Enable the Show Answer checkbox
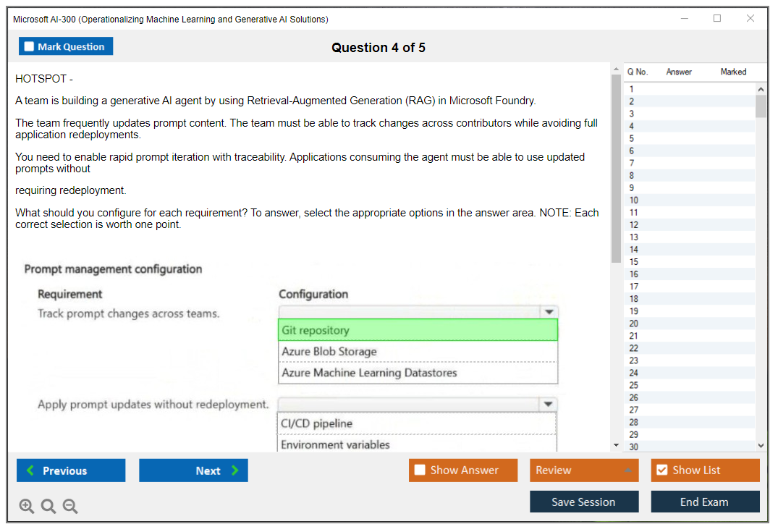This screenshot has height=532, width=778. (x=420, y=470)
